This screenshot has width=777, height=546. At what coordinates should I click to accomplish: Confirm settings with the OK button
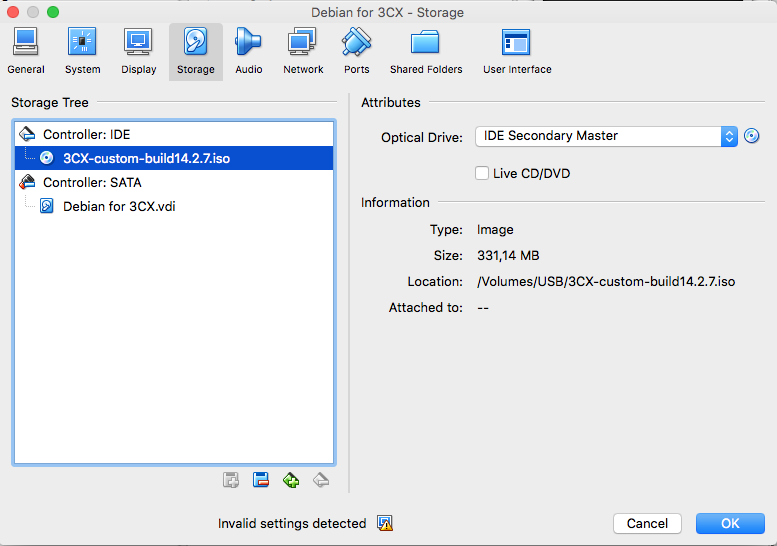pyautogui.click(x=730, y=523)
